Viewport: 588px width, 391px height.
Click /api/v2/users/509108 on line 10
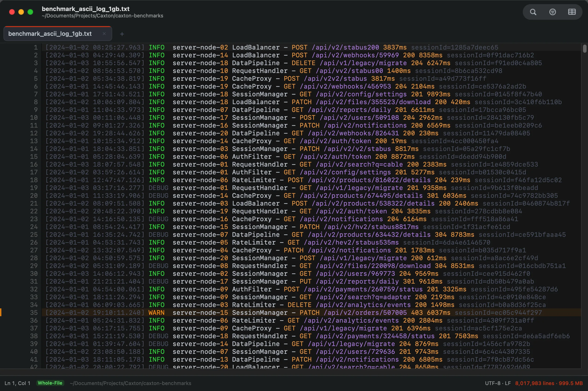coord(359,117)
